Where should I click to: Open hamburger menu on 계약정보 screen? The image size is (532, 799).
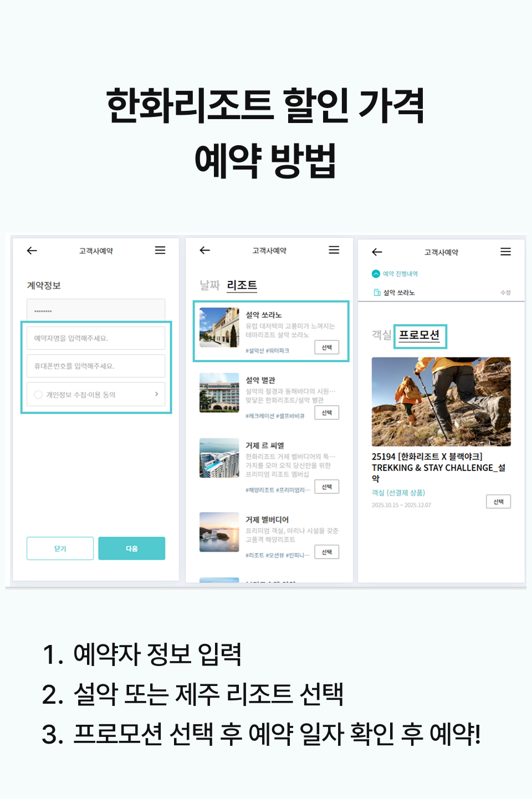pos(160,250)
